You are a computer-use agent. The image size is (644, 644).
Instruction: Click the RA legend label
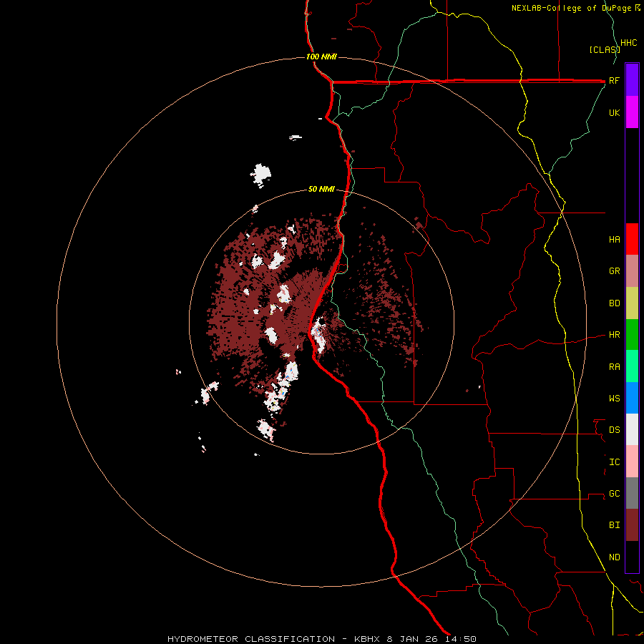click(615, 367)
